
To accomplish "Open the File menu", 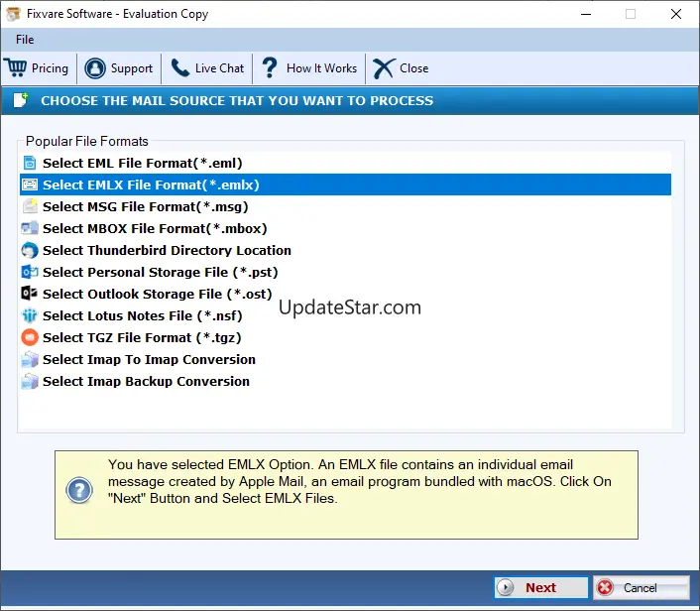I will pos(25,40).
